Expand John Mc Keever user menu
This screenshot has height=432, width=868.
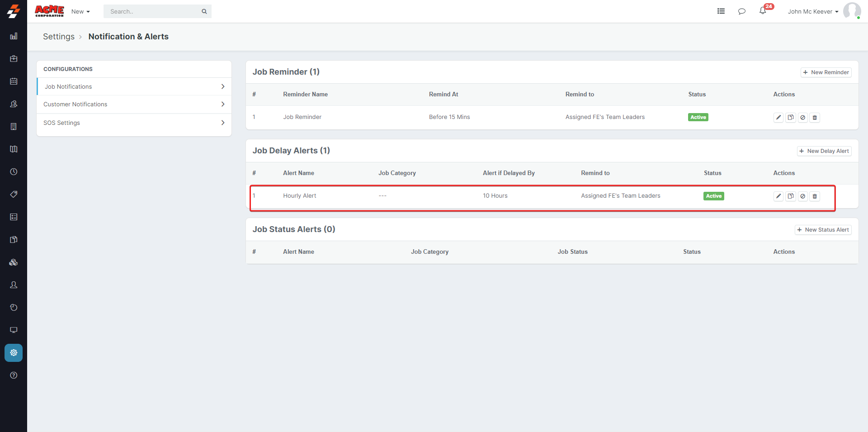pyautogui.click(x=812, y=12)
